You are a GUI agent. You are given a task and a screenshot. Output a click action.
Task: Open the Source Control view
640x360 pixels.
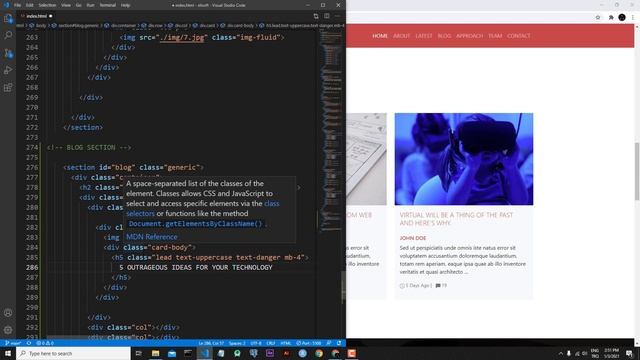coord(8,53)
